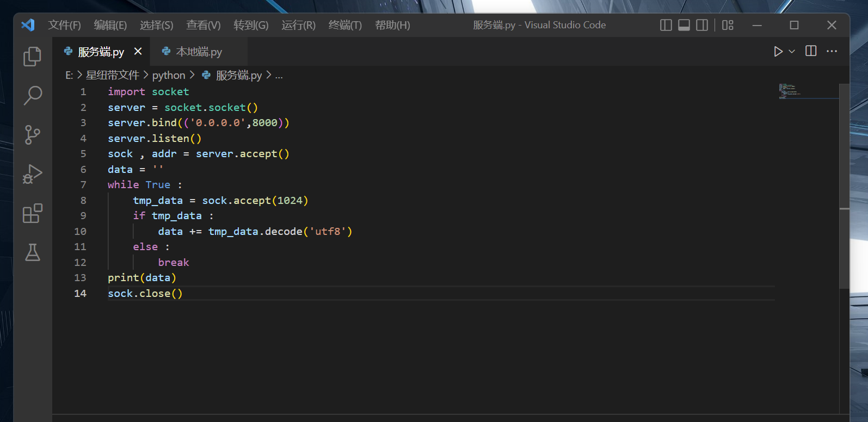Open the Search view in activity bar

(33, 96)
